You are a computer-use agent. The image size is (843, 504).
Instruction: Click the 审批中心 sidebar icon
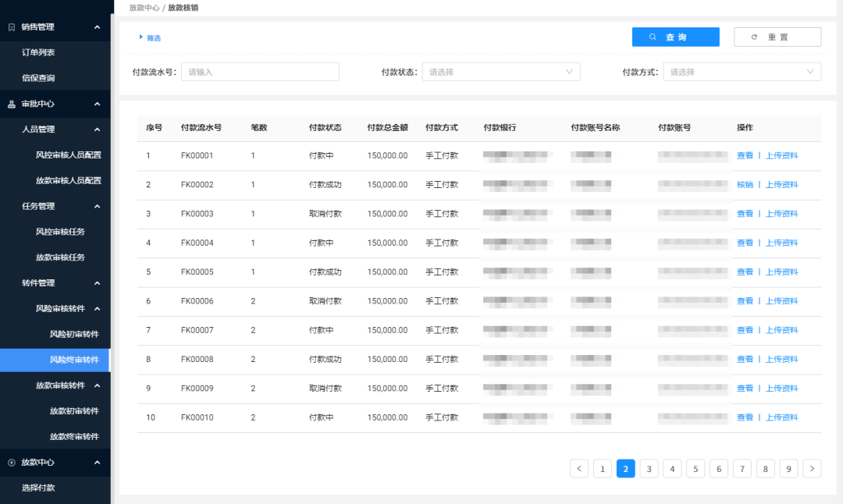[x=10, y=104]
